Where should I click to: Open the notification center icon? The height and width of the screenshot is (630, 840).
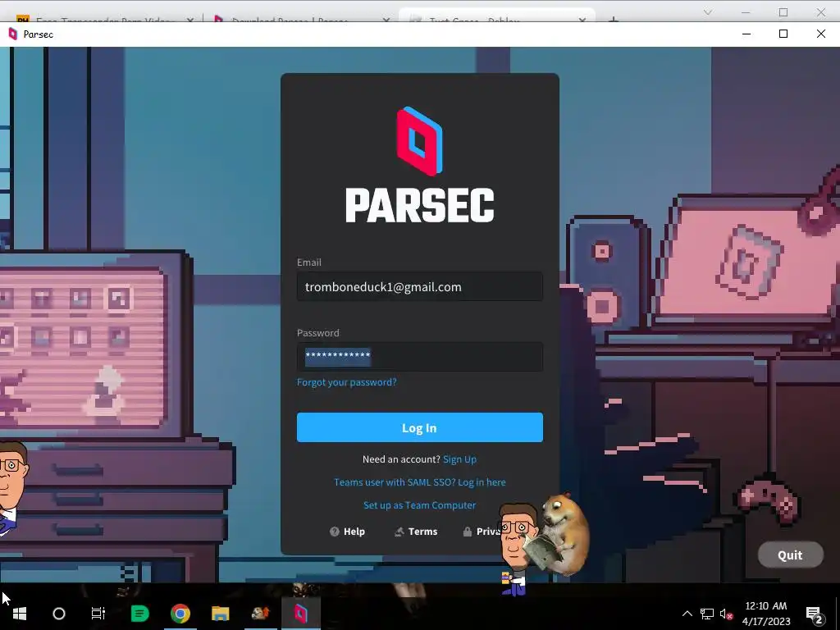(x=815, y=614)
